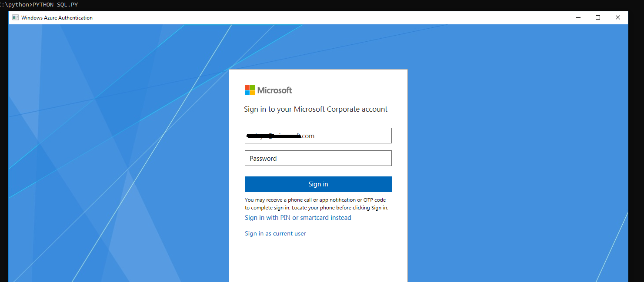Close the Windows Azure Authentication window

click(x=618, y=18)
